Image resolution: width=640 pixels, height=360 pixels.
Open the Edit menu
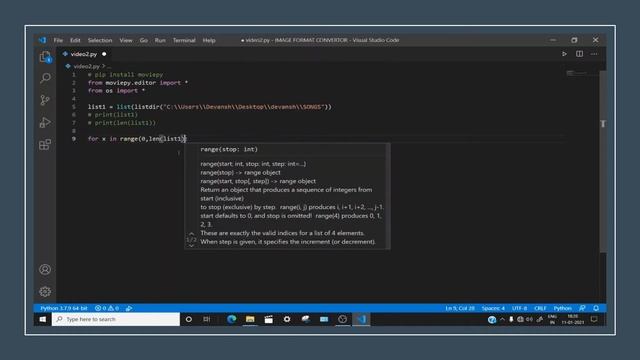point(75,40)
